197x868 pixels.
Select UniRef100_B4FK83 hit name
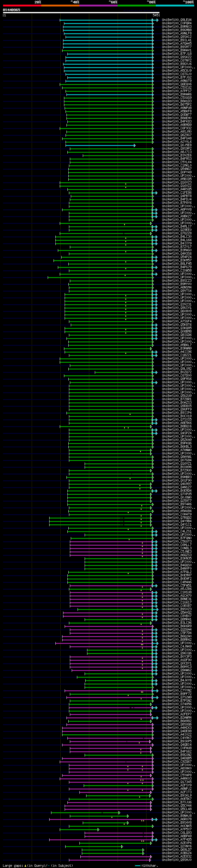pos(177,121)
